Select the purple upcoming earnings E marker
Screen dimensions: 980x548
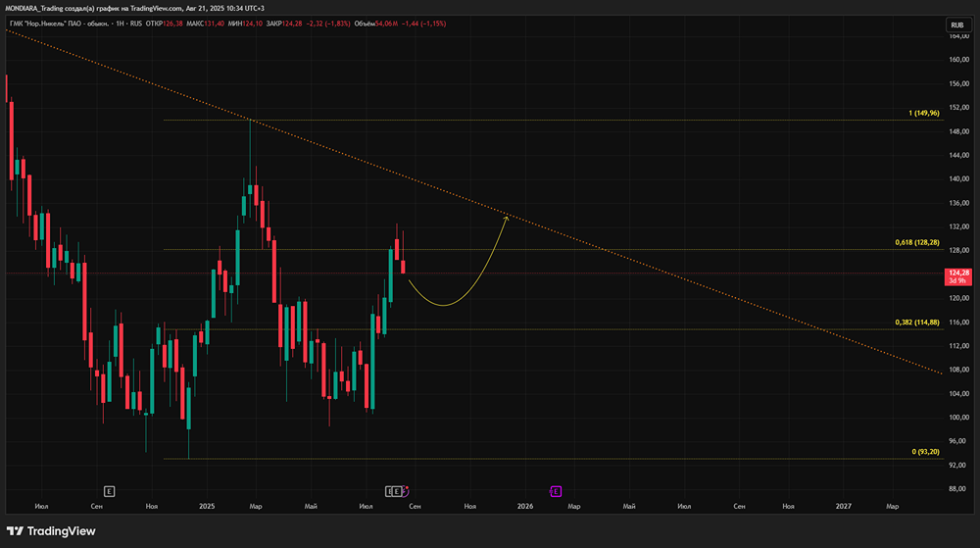click(555, 492)
